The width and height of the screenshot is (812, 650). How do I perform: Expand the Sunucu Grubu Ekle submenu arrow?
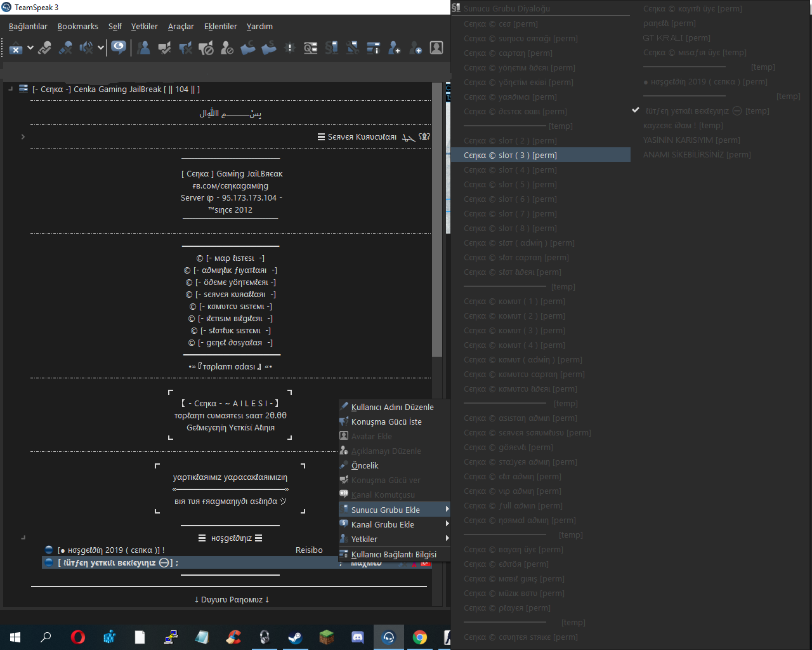click(x=447, y=509)
